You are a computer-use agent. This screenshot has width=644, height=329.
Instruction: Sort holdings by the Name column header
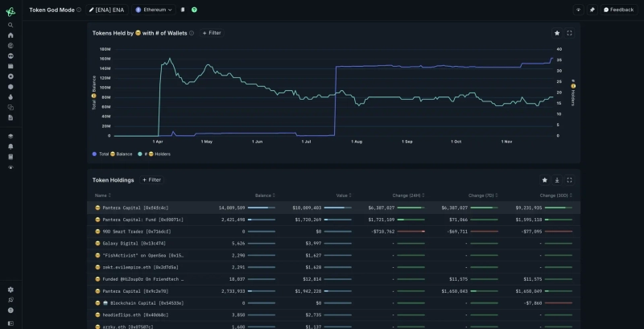(101, 195)
